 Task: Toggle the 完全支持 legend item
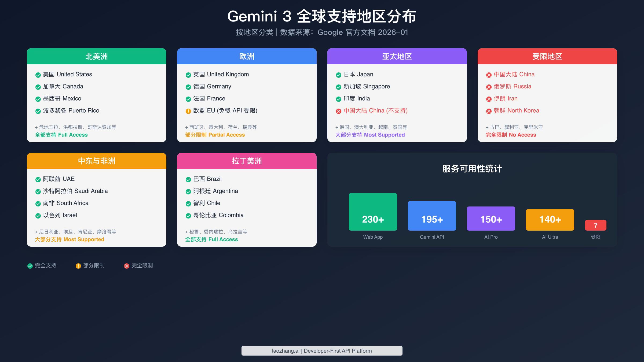pos(42,266)
